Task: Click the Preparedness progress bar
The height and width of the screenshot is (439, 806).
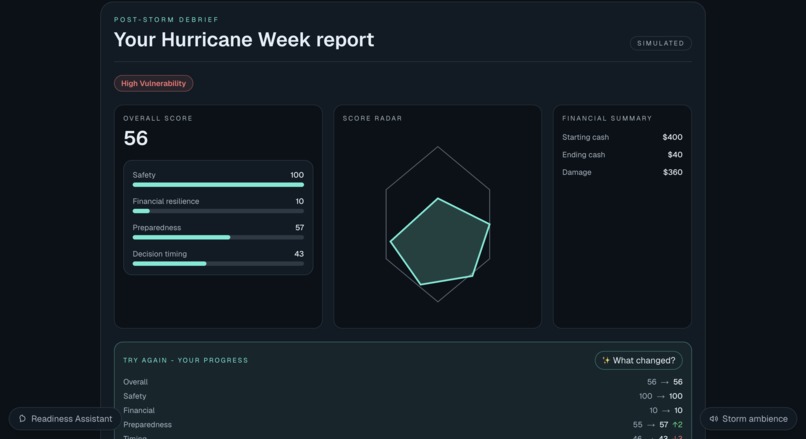Action: tap(218, 237)
